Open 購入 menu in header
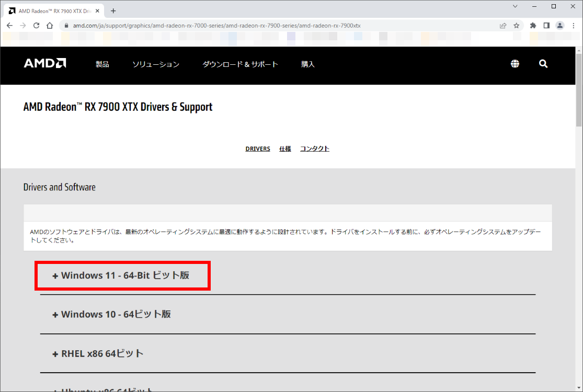Viewport: 583px width, 392px height. [x=308, y=64]
